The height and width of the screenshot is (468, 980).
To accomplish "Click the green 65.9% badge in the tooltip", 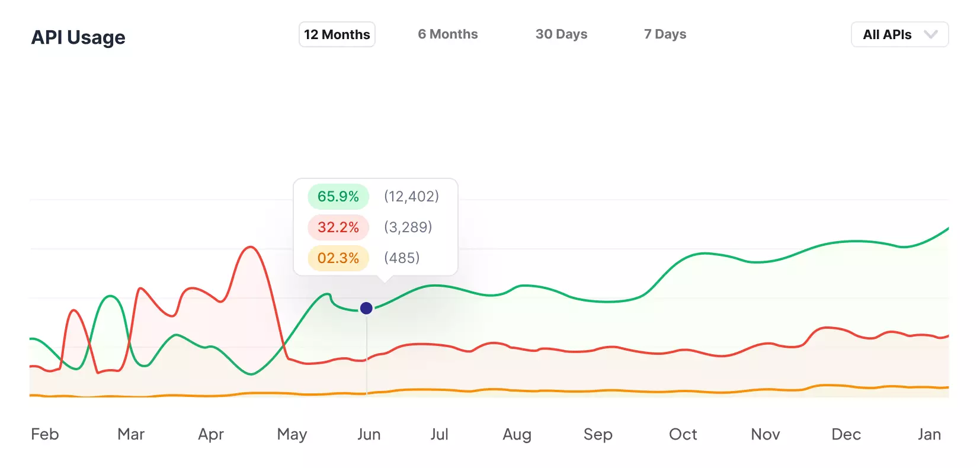I will tap(338, 197).
